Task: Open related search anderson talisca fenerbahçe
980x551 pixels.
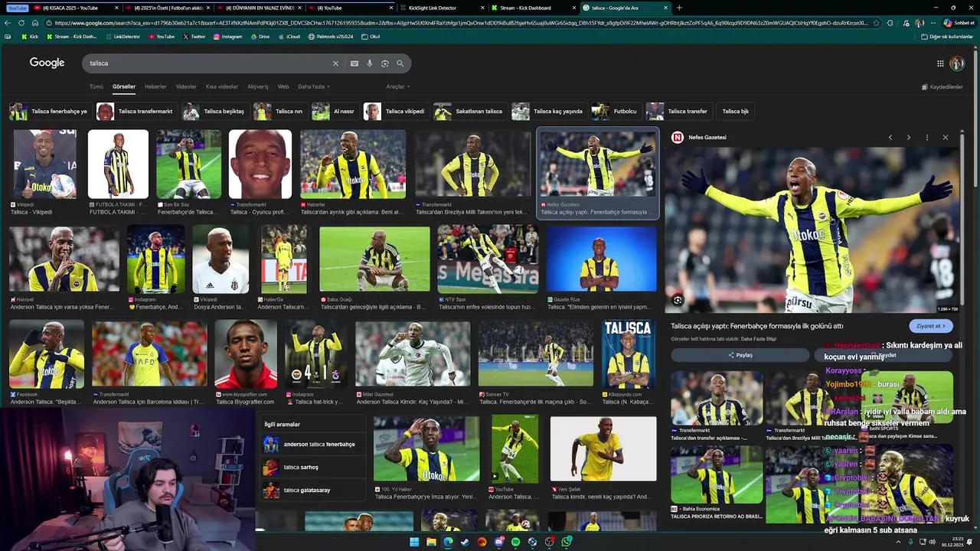Action: 313,445
